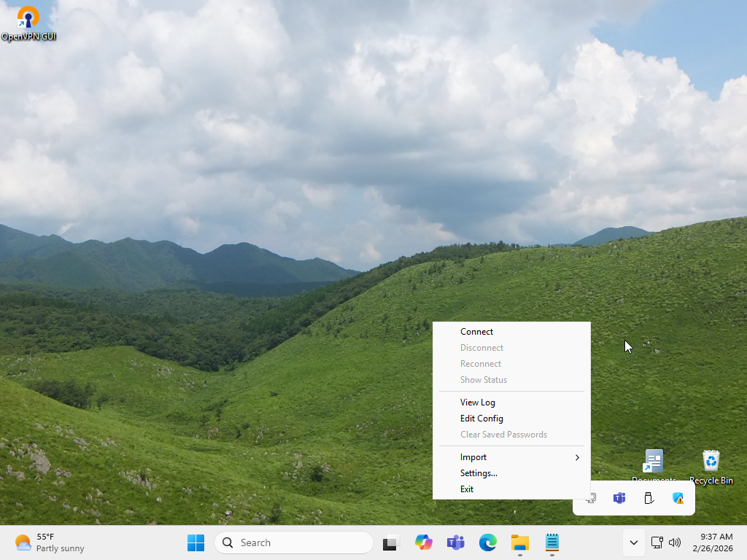Choose Exit to quit OpenVPN GUI
This screenshot has width=747, height=560.
pos(511,489)
